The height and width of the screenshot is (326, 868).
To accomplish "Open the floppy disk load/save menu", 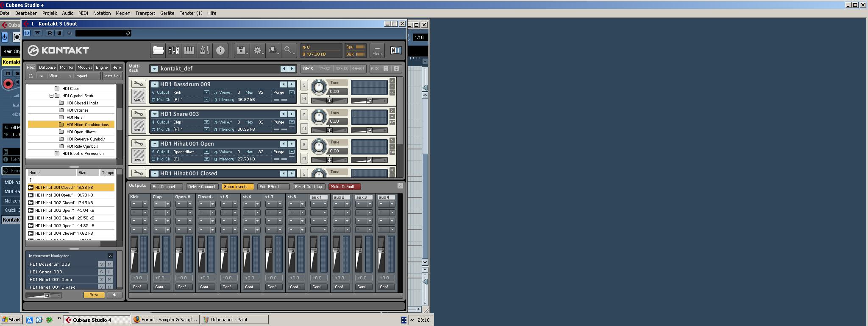I will click(242, 51).
